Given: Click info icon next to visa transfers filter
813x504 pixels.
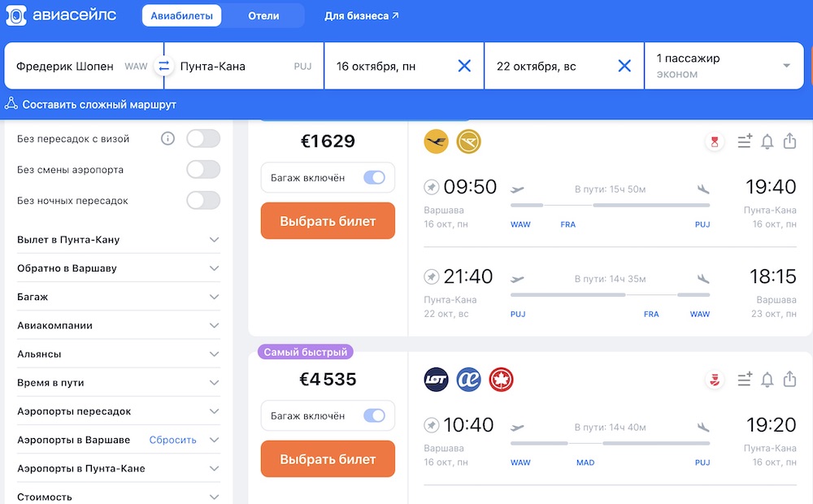Looking at the screenshot, I should [x=167, y=138].
